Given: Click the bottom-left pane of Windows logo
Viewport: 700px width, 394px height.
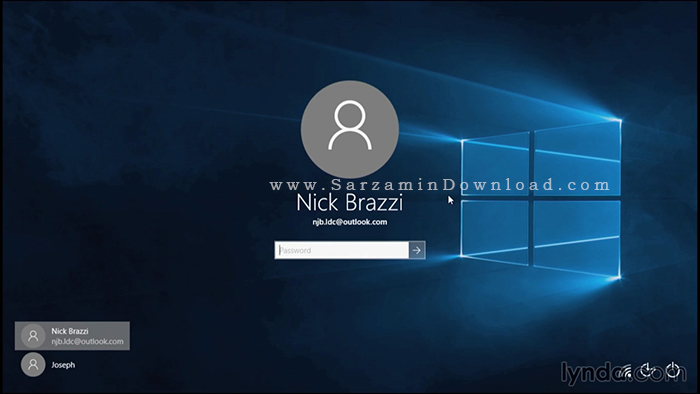Looking at the screenshot, I should [x=495, y=232].
